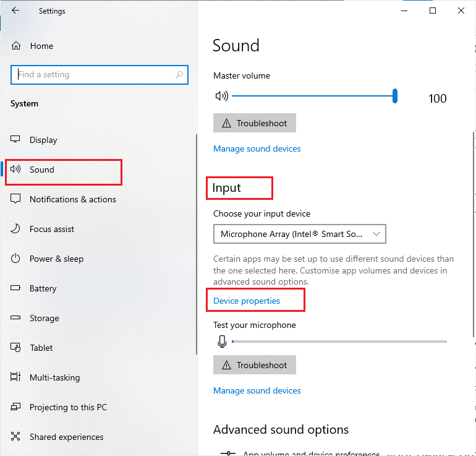The height and width of the screenshot is (456, 476).
Task: Click the Home house icon
Action: pyautogui.click(x=16, y=46)
